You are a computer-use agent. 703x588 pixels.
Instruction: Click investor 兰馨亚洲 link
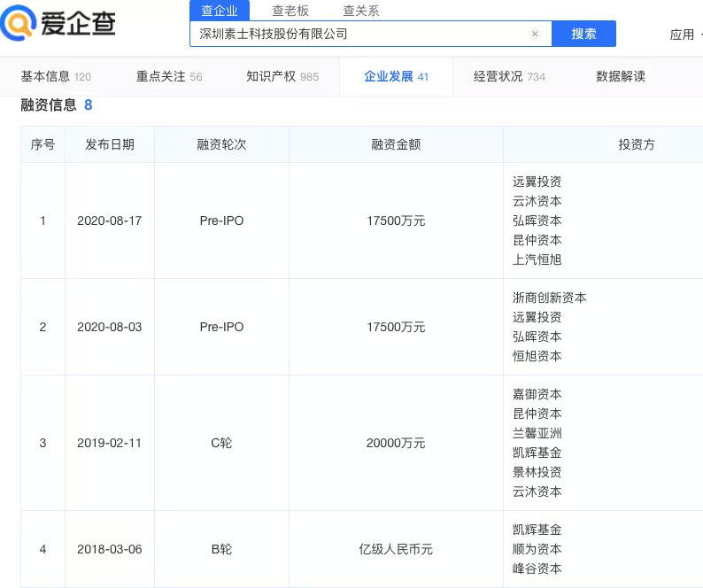pyautogui.click(x=537, y=433)
